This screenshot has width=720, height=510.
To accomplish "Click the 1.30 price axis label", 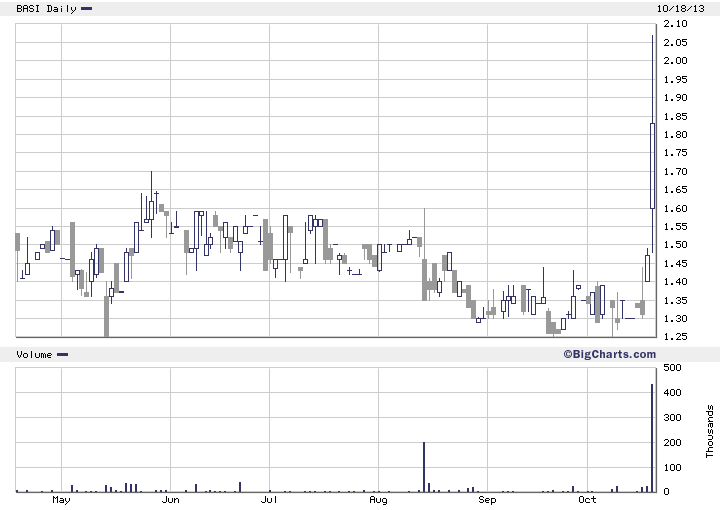I will tap(675, 318).
